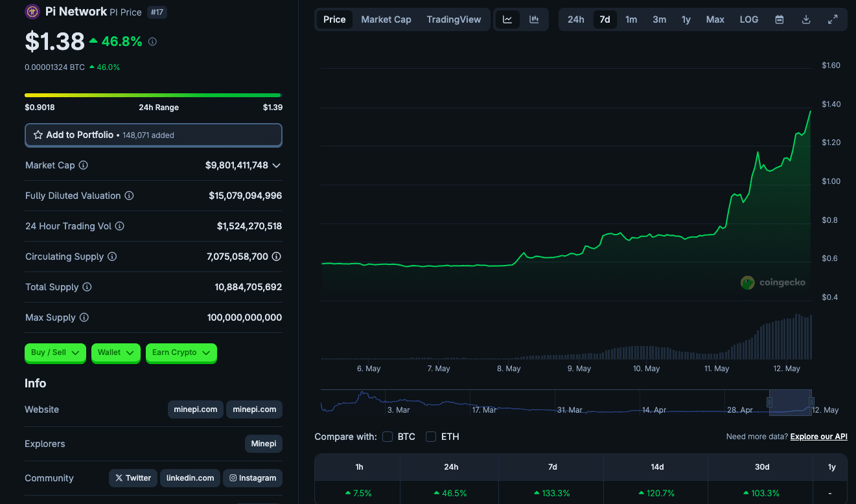Click Add to Portfolio button

[154, 135]
